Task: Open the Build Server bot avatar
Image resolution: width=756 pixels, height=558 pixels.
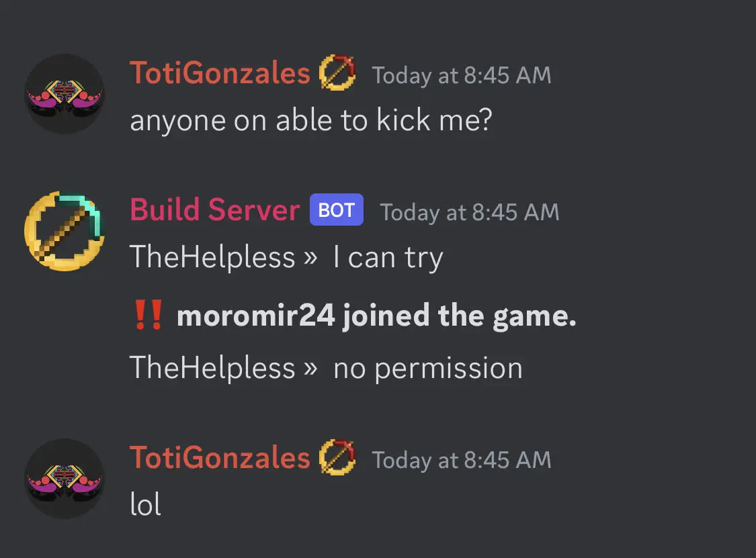Action: pos(64,230)
